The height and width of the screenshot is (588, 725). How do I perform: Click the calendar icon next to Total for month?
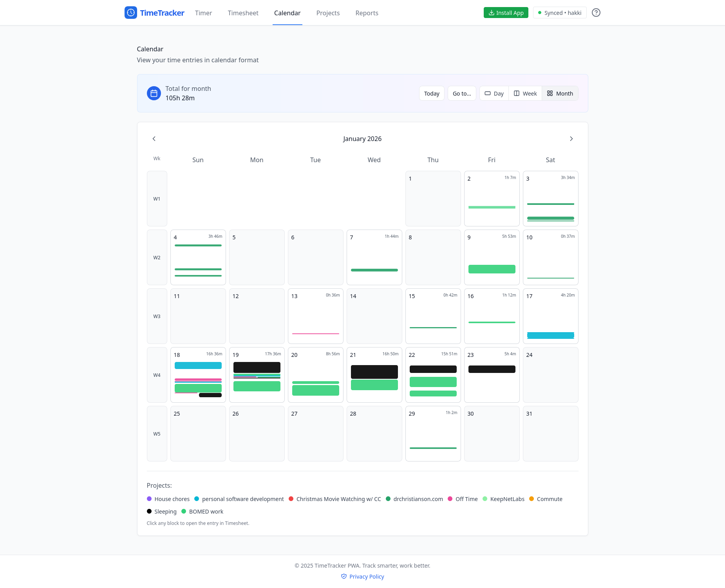click(x=154, y=93)
